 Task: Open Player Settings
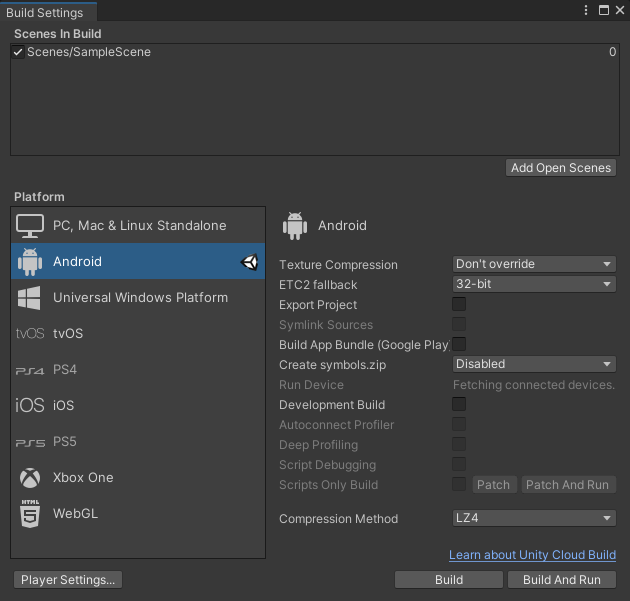point(68,580)
